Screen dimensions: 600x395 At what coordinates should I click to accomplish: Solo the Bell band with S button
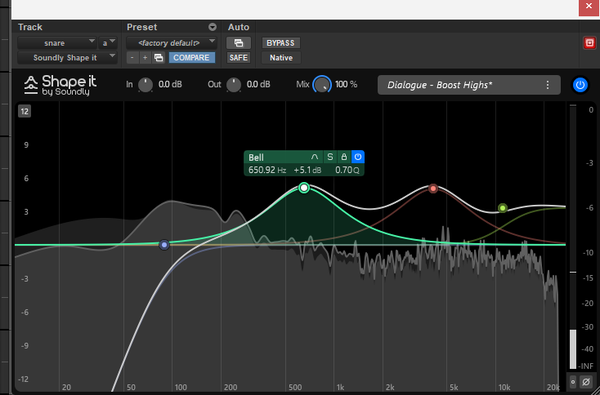click(330, 157)
